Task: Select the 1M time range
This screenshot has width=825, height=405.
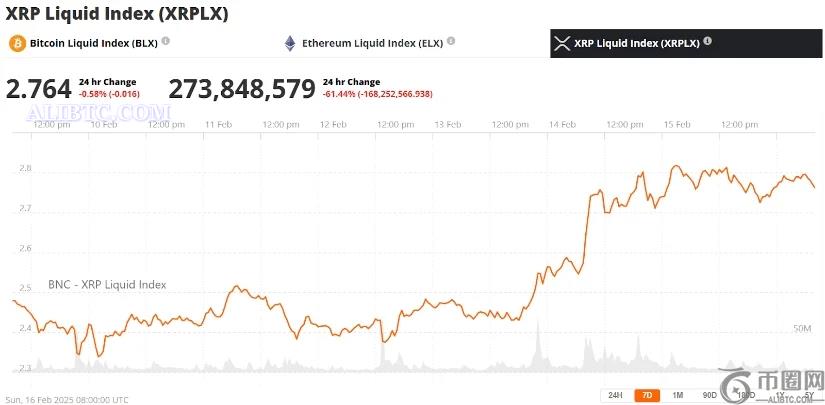Action: 677,395
